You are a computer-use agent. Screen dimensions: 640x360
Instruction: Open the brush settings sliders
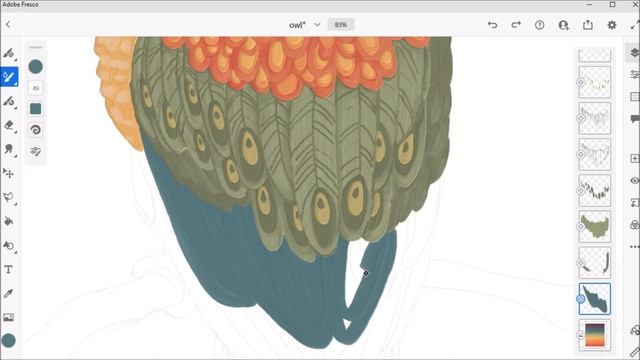pyautogui.click(x=36, y=151)
